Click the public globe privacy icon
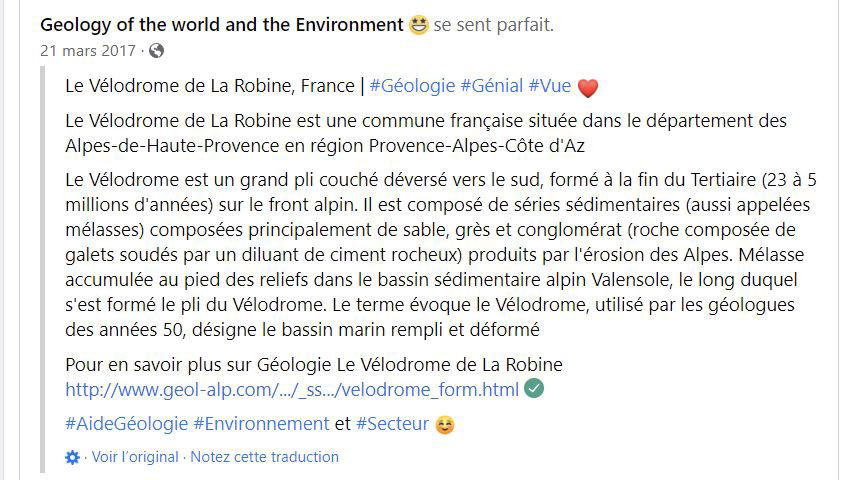The height and width of the screenshot is (480, 853). [x=156, y=51]
